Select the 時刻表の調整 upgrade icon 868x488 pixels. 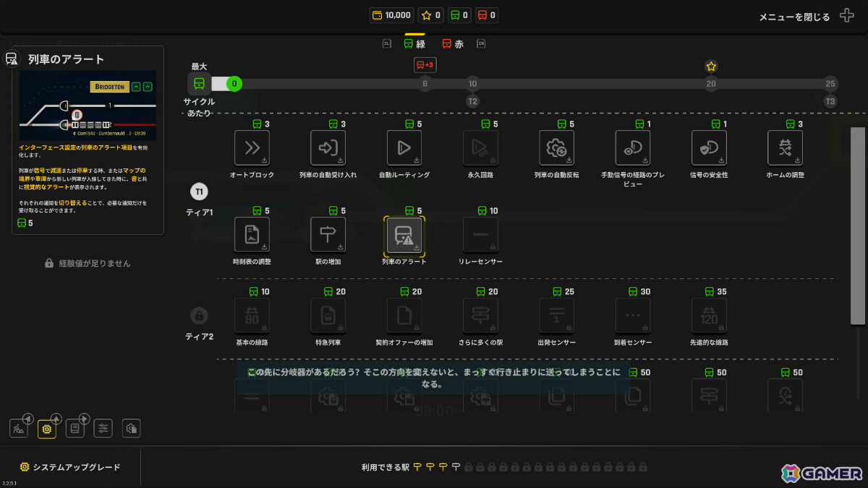[x=252, y=235]
